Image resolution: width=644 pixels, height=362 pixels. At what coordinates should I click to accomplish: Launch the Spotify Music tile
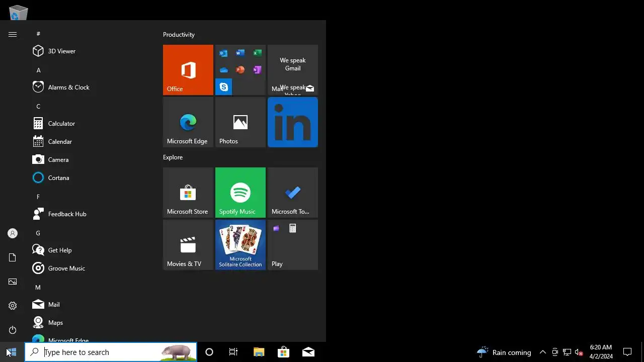[240, 193]
